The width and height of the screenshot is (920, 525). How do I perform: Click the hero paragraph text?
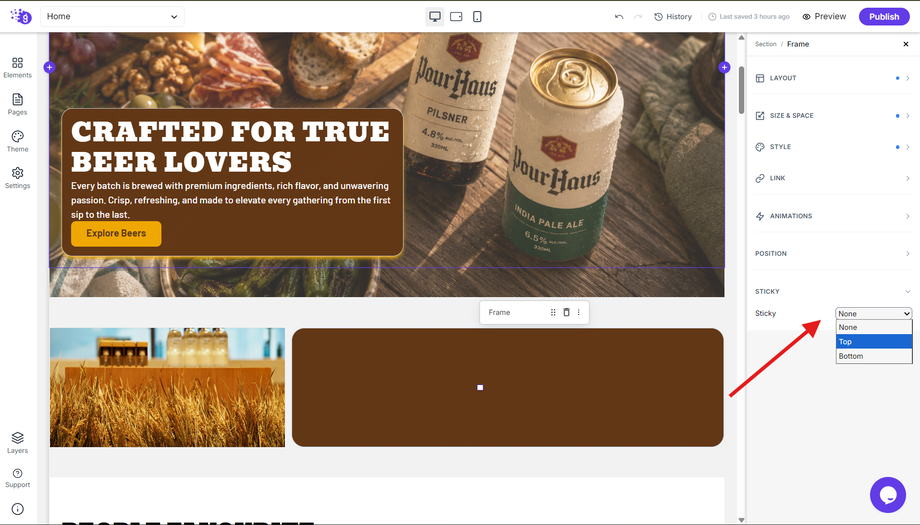(231, 200)
